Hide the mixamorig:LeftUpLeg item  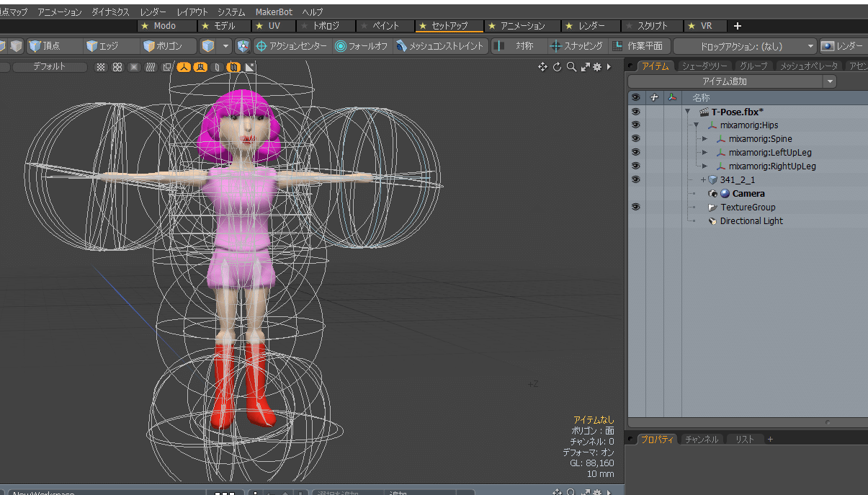coord(635,153)
